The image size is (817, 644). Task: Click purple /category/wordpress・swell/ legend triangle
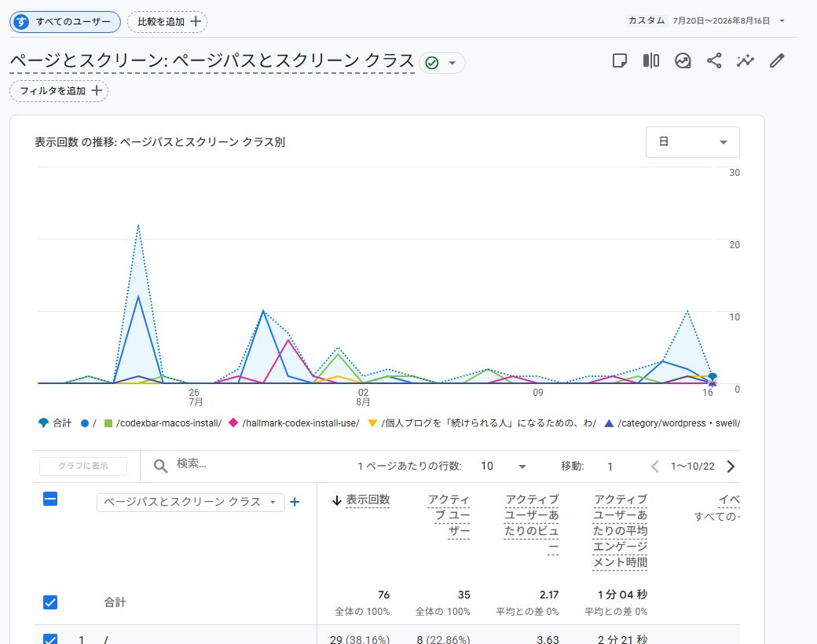point(609,423)
